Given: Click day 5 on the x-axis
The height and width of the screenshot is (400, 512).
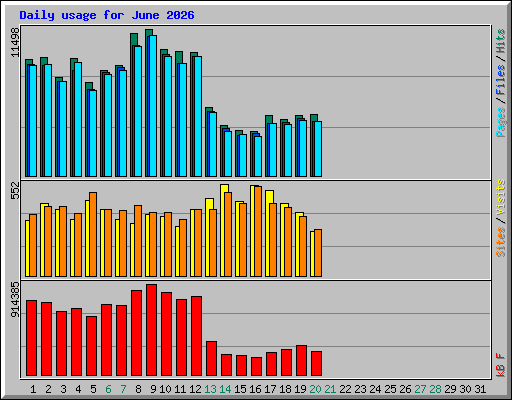Looking at the screenshot, I should coord(93,389).
